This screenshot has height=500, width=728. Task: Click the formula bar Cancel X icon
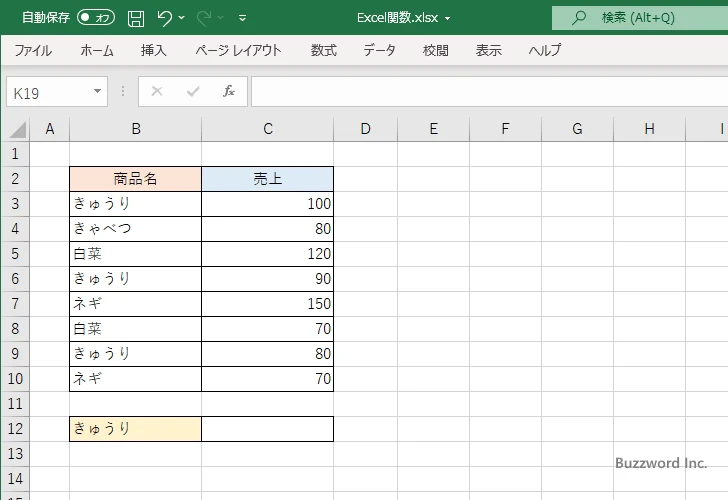click(x=157, y=91)
